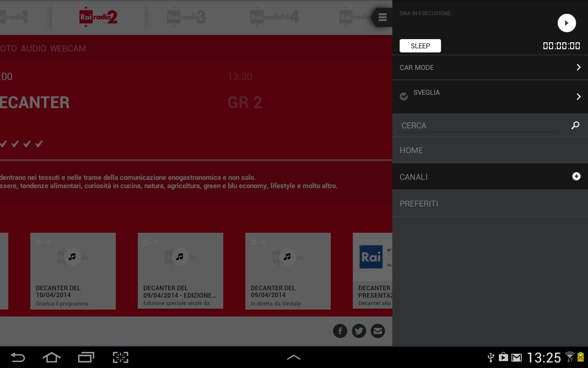Share on Twitter

[359, 331]
